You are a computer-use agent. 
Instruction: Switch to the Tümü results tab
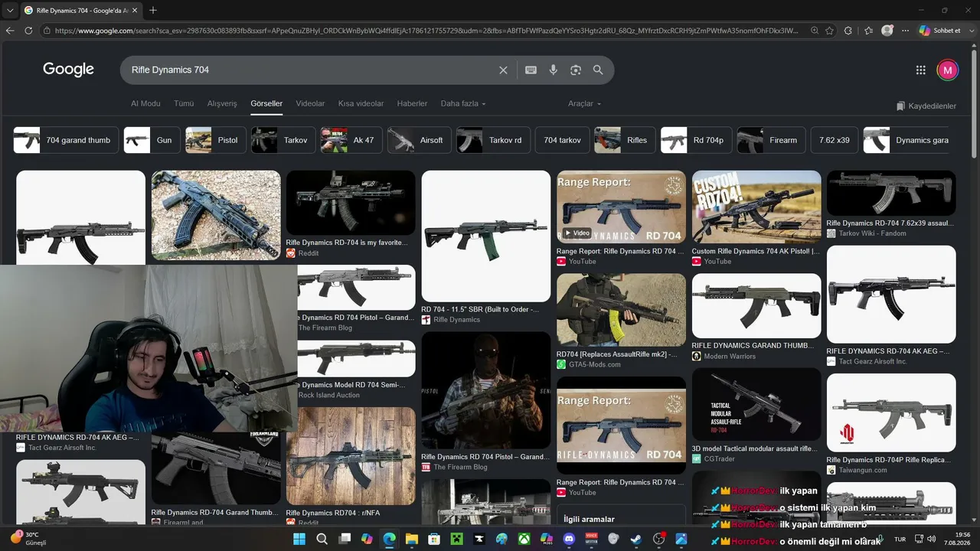pos(184,103)
